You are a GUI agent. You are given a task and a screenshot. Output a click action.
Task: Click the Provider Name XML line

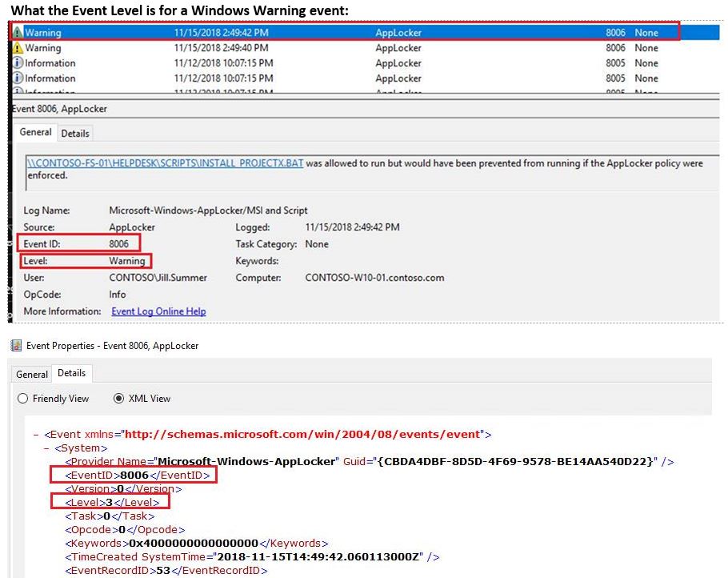tap(370, 461)
